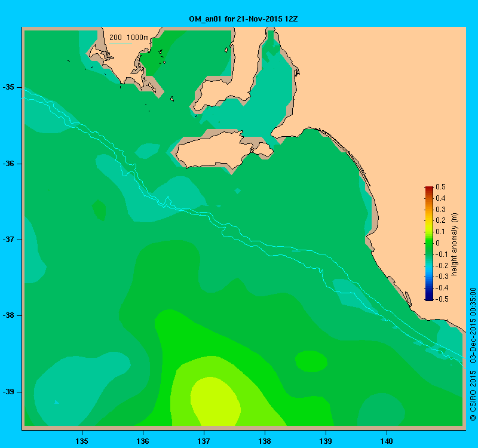Screen dimensions: 478x448
Task: Click the height anomaly color bar
Action: tap(429, 244)
